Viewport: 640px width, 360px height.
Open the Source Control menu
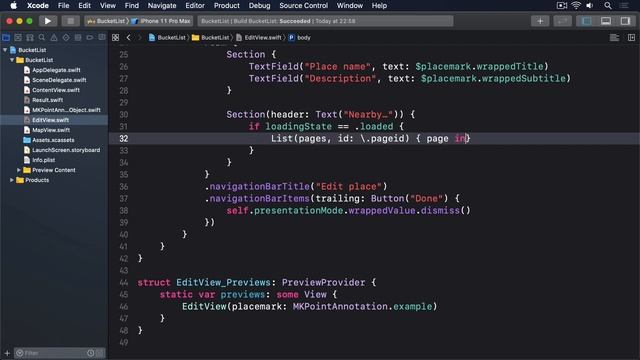coord(303,6)
